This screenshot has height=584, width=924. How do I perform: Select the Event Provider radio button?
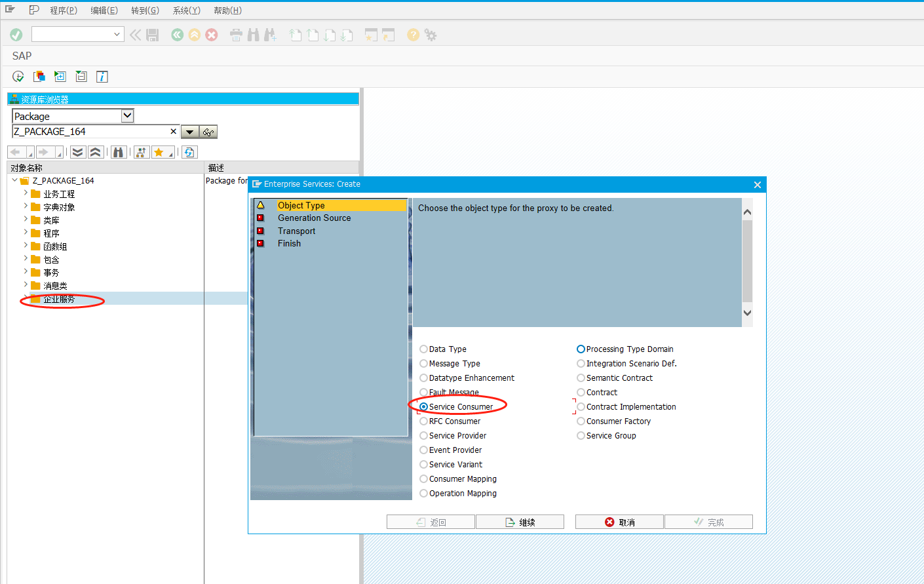point(423,450)
